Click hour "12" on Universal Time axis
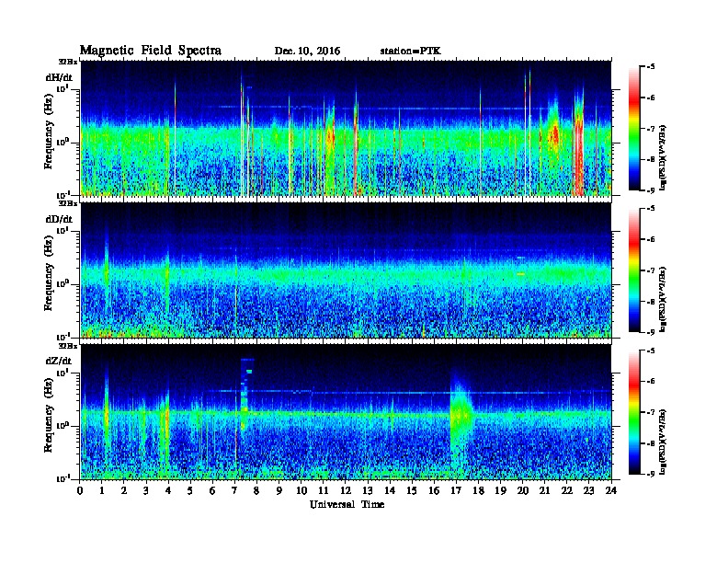The height and width of the screenshot is (563, 728). click(346, 490)
